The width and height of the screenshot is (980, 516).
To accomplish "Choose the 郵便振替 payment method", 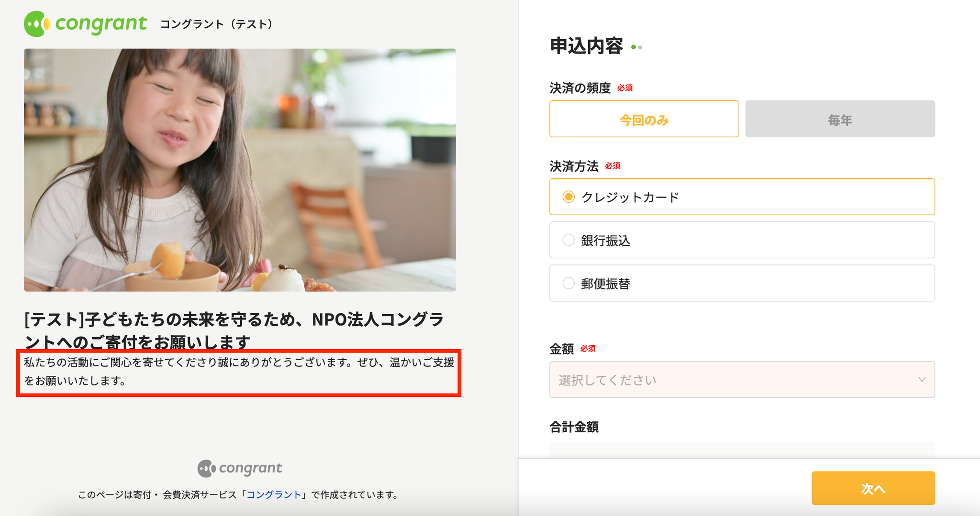I will click(742, 283).
